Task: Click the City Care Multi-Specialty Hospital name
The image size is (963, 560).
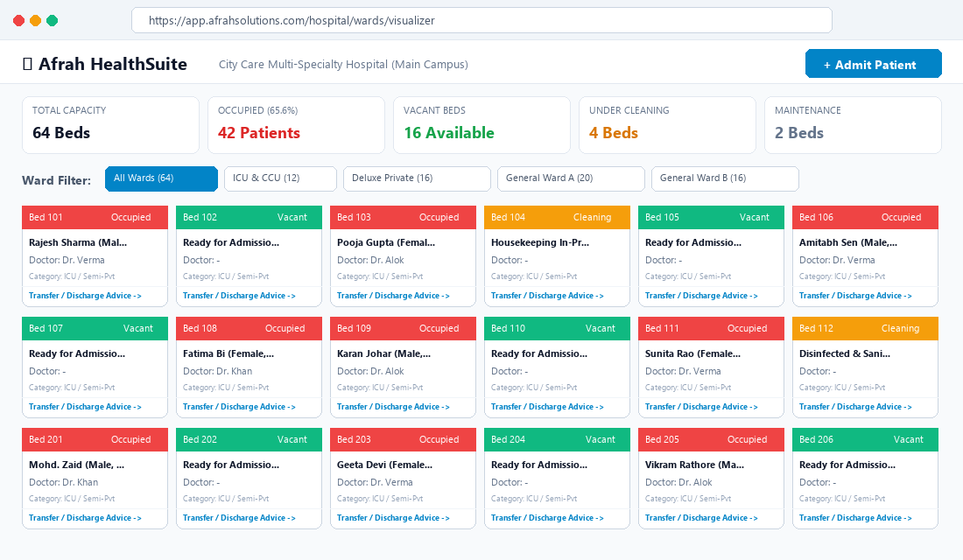Action: (343, 65)
